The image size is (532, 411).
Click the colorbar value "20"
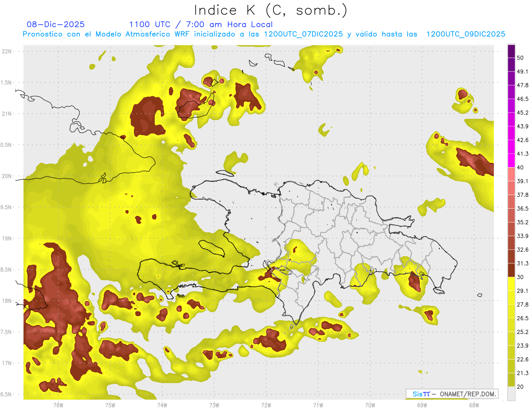tap(520, 387)
